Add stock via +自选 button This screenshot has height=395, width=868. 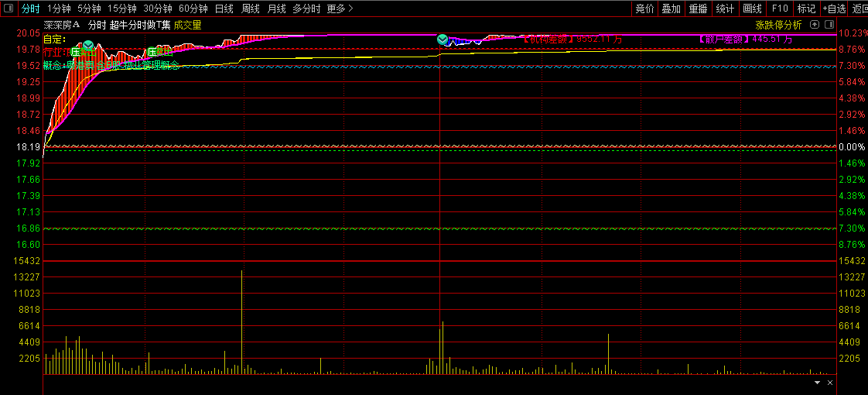(x=834, y=9)
